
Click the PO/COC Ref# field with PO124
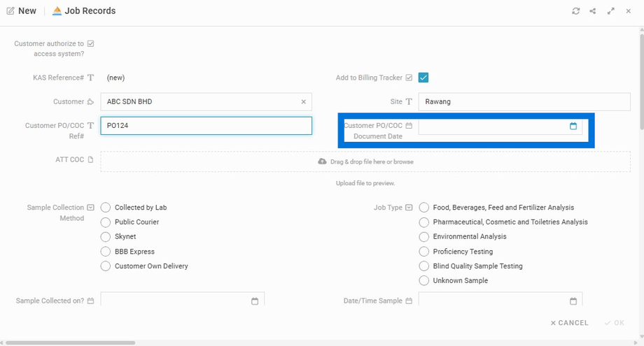tap(206, 126)
